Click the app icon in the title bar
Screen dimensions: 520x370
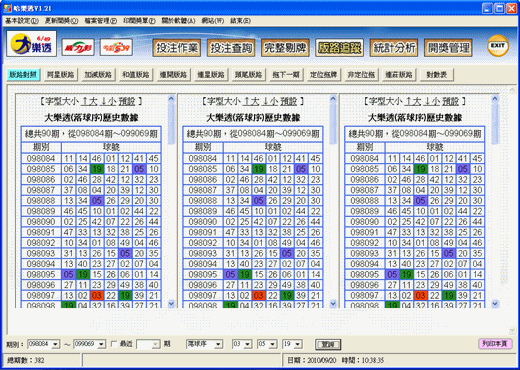pyautogui.click(x=7, y=8)
